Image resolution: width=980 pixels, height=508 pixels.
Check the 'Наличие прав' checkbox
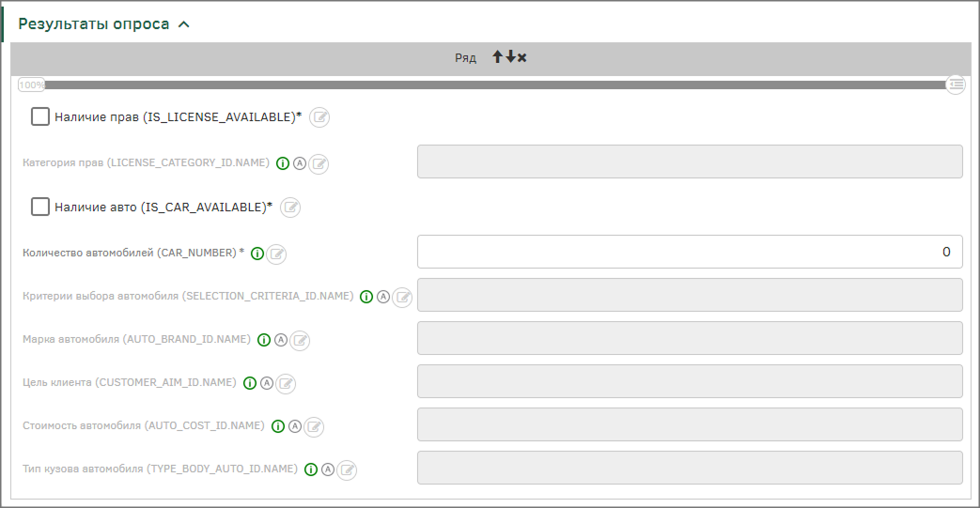(x=40, y=116)
